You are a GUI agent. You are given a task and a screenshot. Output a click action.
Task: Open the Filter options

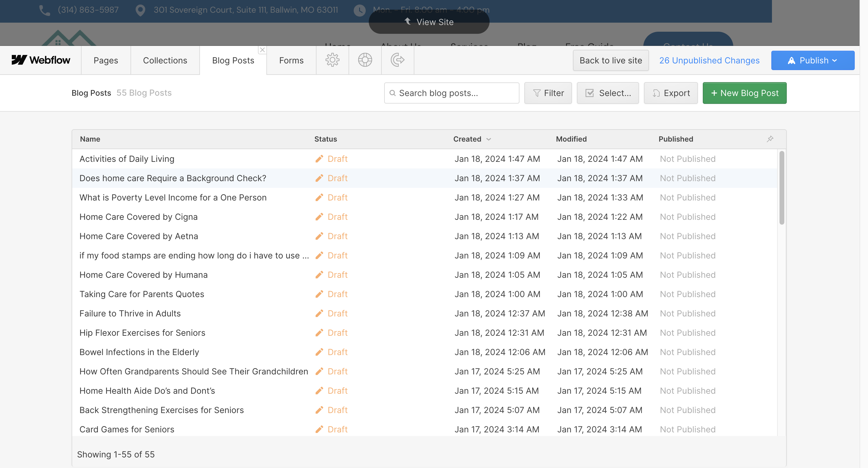548,93
